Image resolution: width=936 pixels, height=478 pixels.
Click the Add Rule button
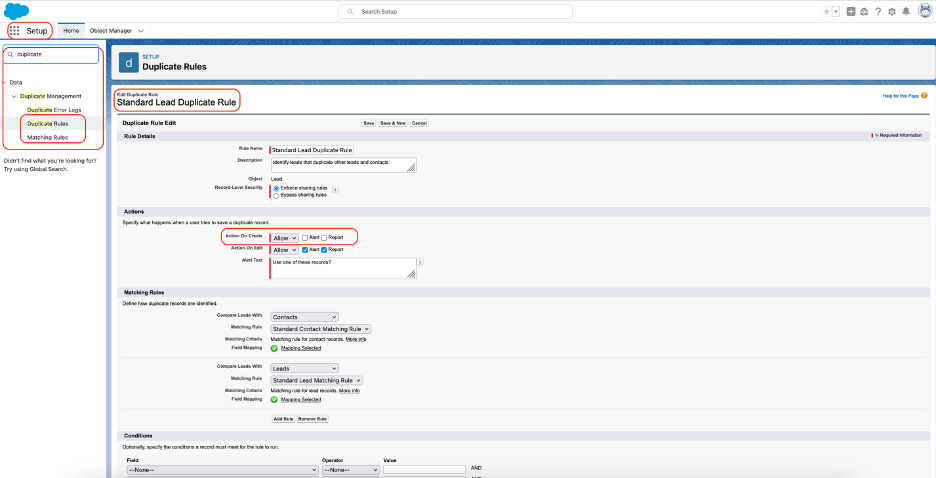[283, 419]
